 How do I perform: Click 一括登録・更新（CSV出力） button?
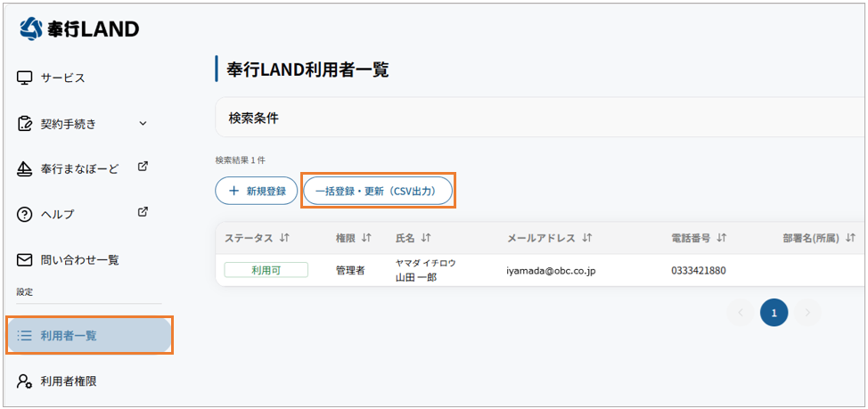coord(378,192)
